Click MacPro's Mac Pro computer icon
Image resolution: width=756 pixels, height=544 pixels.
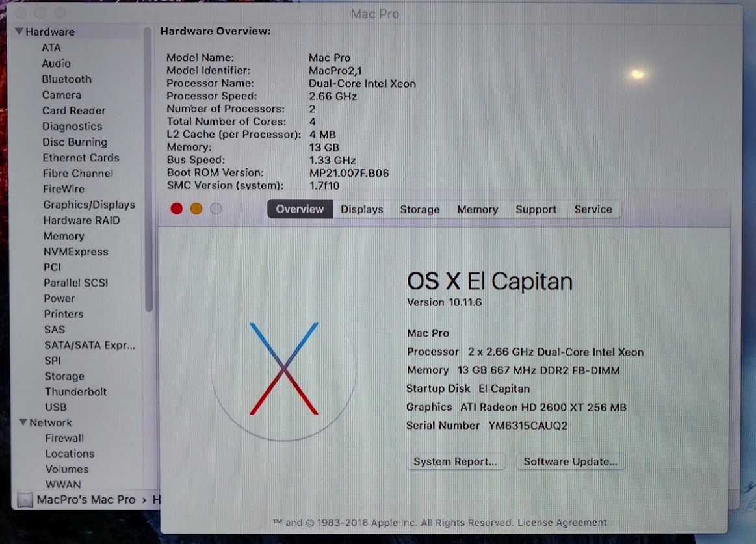25,500
